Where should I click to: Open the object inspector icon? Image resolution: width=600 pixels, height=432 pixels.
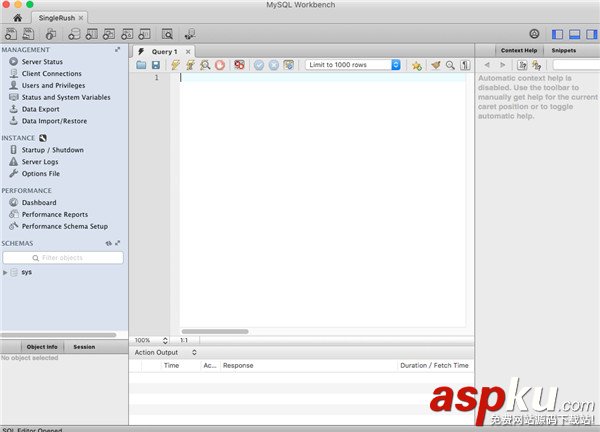point(51,34)
